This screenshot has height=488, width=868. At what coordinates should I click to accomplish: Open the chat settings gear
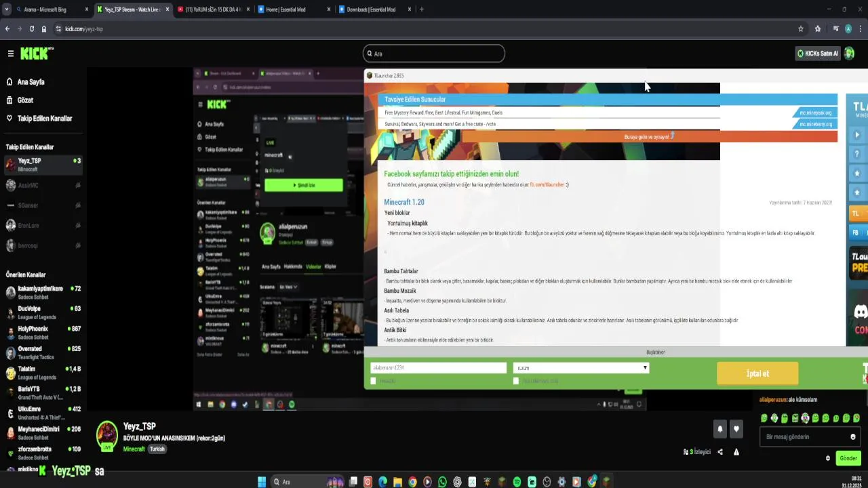tap(828, 458)
